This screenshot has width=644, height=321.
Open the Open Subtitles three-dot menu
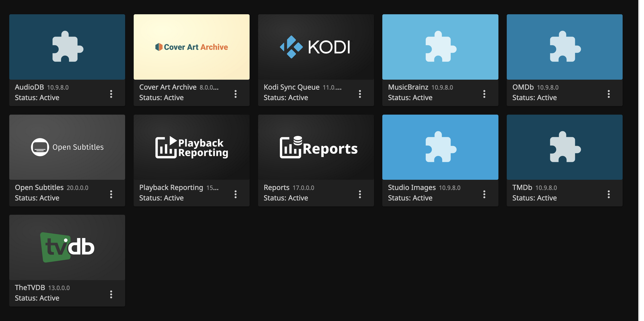pyautogui.click(x=111, y=194)
